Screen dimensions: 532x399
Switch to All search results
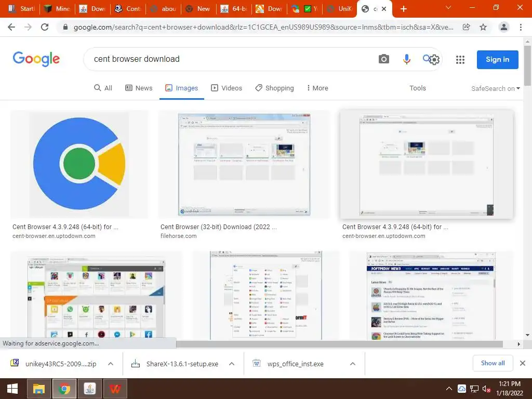pos(103,88)
